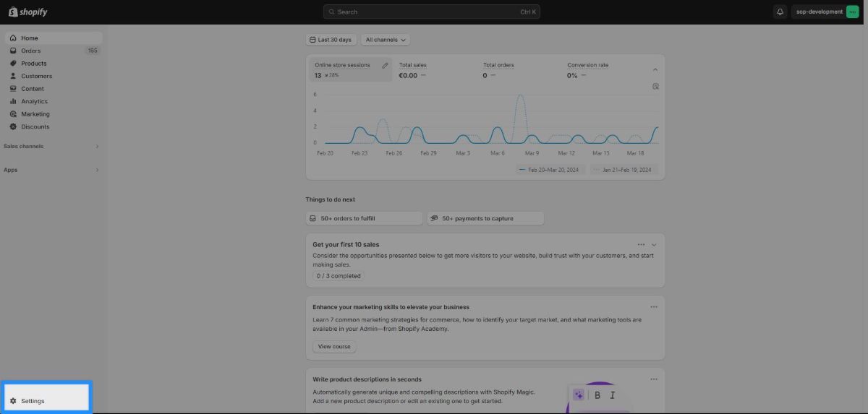The image size is (868, 414).
Task: Open the notifications bell
Action: [780, 12]
